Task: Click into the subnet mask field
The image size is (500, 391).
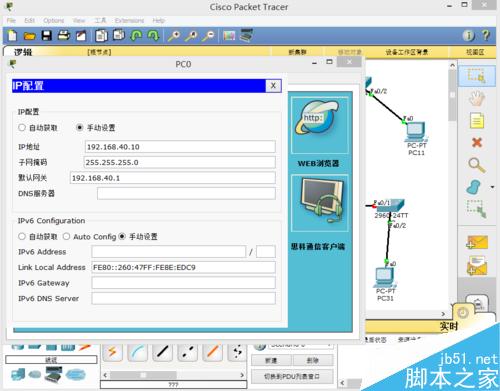Action: [x=180, y=162]
